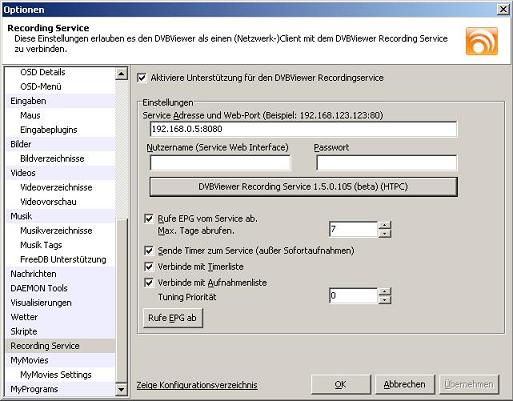Screen dimensions: 513x401
Task: Click the DVBViewer Recording Service 1.5.0.105 button
Action: [x=303, y=187]
